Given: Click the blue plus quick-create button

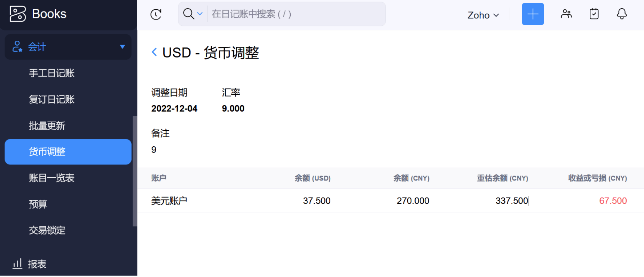Looking at the screenshot, I should click(x=533, y=14).
